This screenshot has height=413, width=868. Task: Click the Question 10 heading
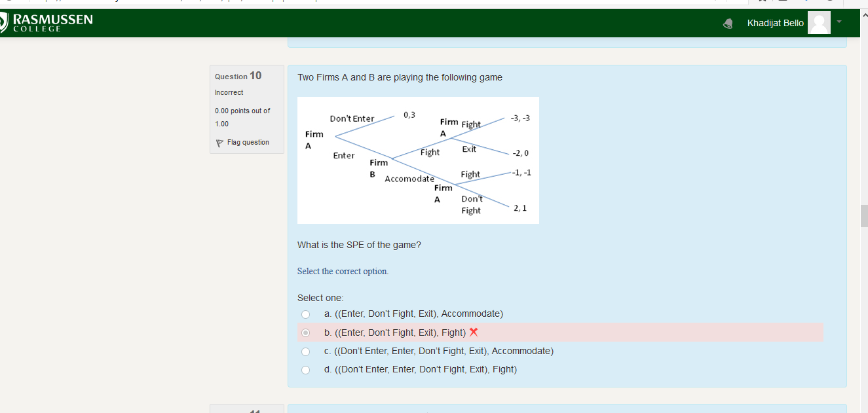coord(238,76)
